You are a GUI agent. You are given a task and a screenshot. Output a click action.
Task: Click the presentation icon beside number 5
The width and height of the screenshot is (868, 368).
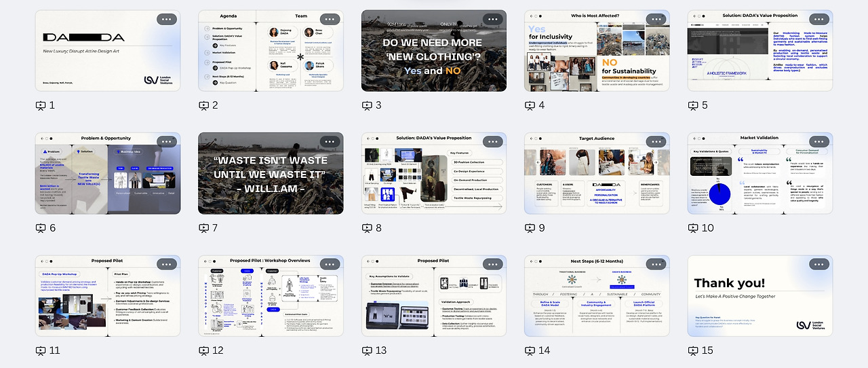[x=693, y=106]
